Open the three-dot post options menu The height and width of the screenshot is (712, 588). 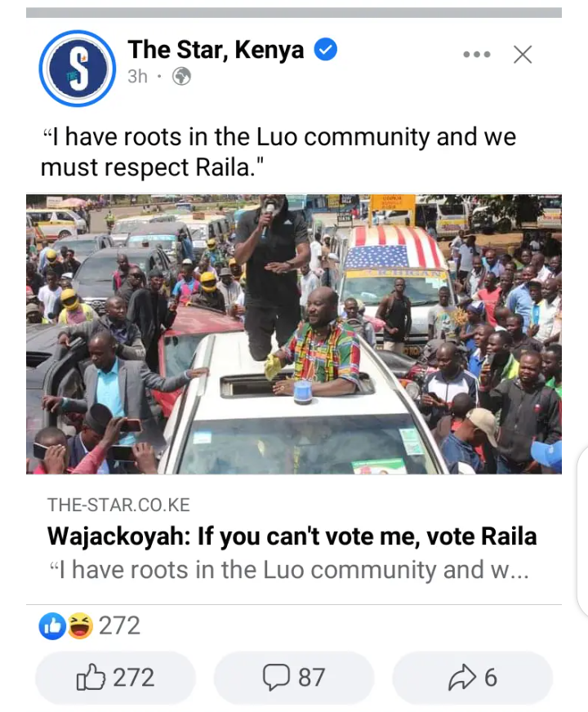pyautogui.click(x=477, y=55)
